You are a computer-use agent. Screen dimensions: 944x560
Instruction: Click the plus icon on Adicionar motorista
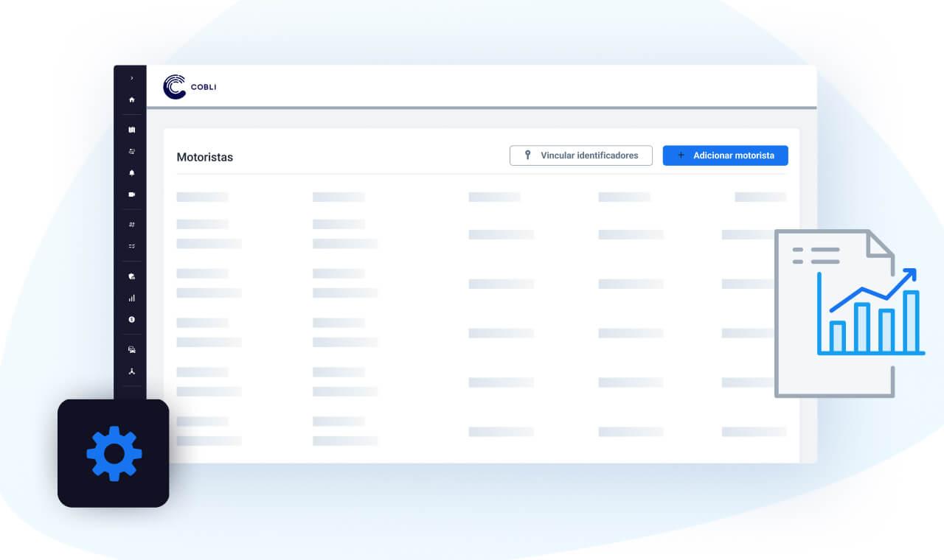(x=681, y=155)
